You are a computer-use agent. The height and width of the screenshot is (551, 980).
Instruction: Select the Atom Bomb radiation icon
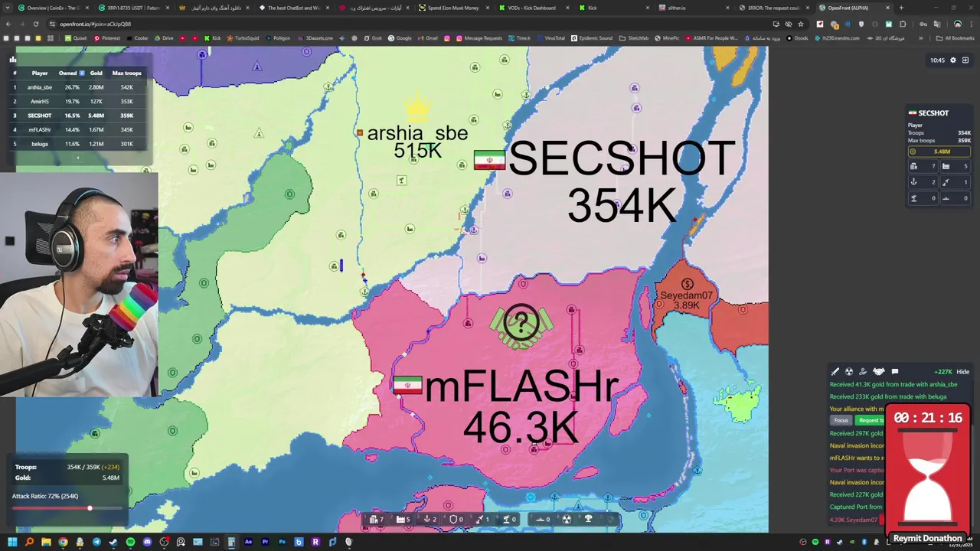click(x=567, y=520)
